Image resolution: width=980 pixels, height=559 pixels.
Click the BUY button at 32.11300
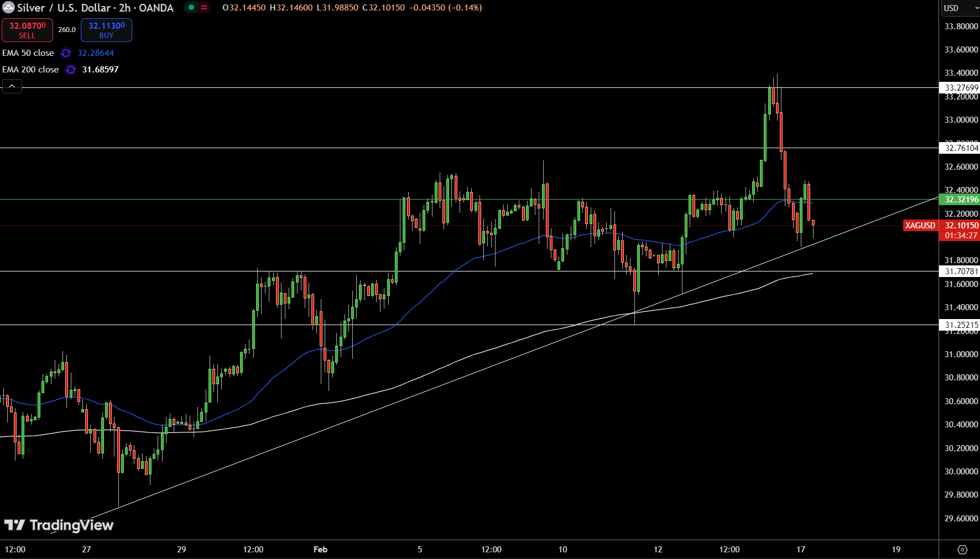(x=106, y=30)
